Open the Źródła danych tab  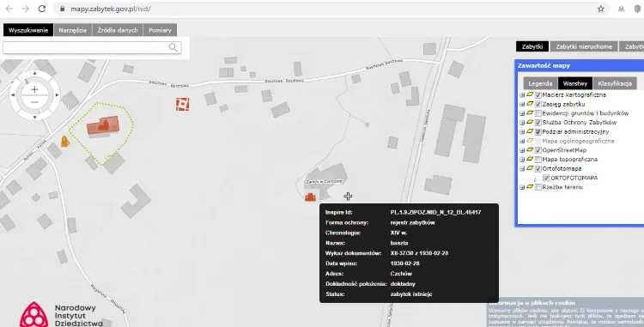(x=118, y=30)
